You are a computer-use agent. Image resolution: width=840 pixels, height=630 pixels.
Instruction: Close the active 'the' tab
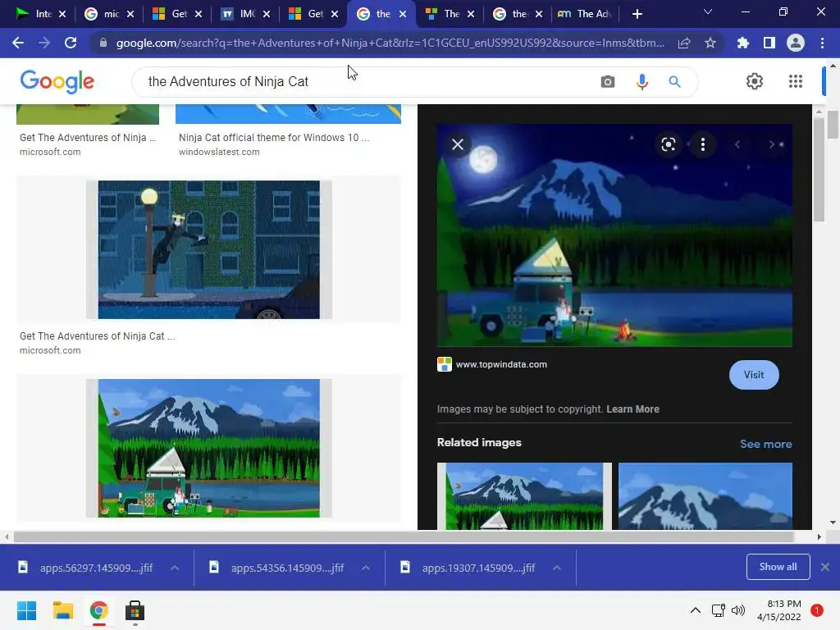[402, 15]
